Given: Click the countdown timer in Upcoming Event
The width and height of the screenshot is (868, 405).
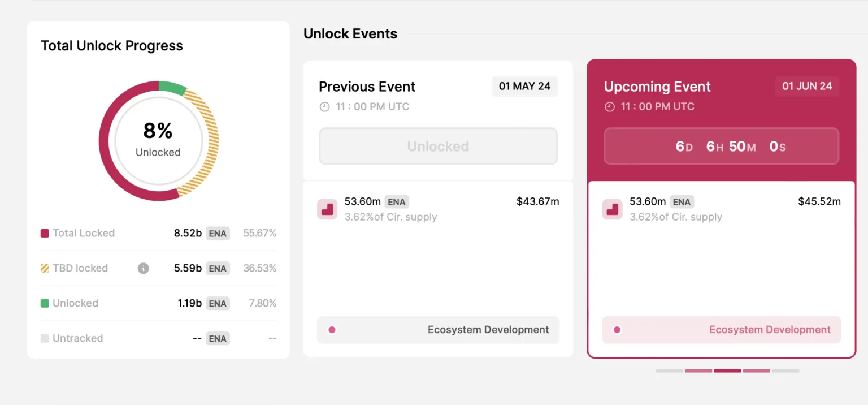Looking at the screenshot, I should click(x=721, y=146).
